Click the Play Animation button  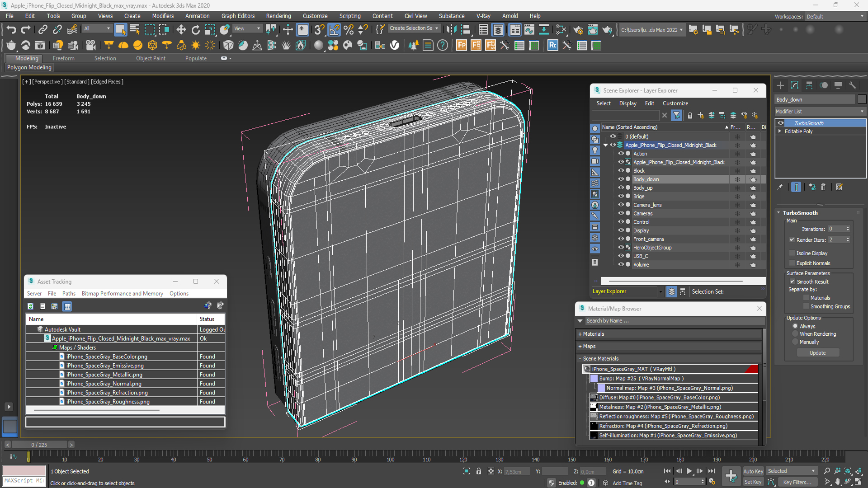[689, 471]
